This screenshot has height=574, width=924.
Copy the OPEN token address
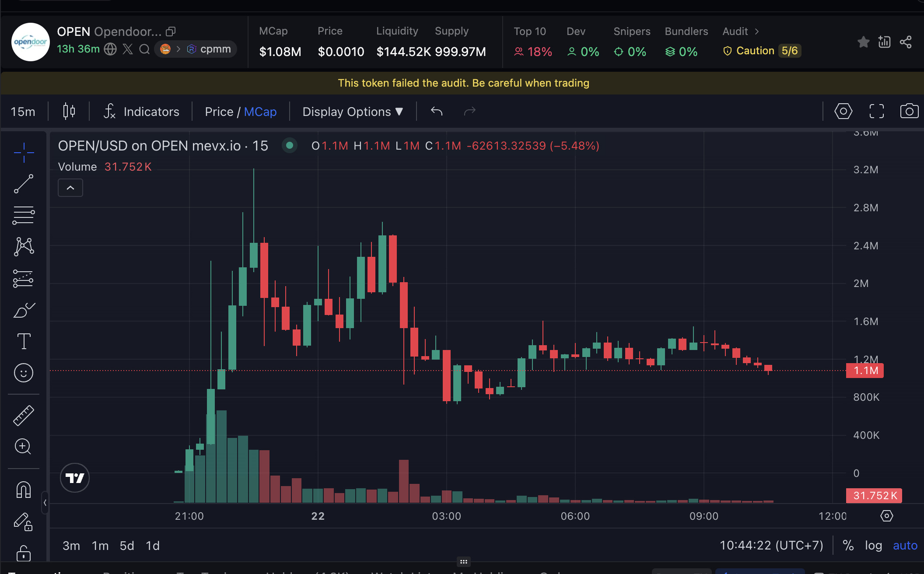(171, 31)
